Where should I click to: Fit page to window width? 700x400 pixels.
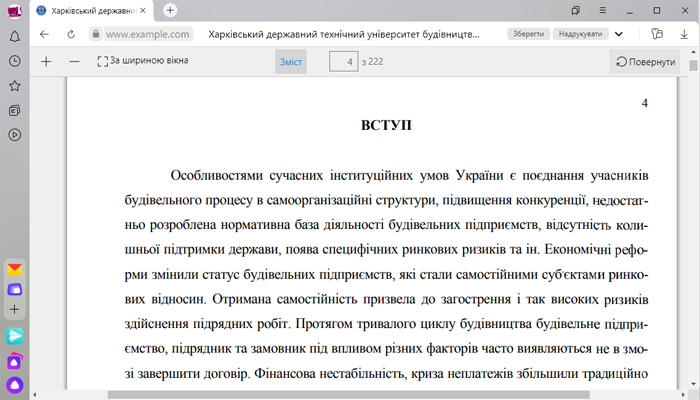click(143, 61)
